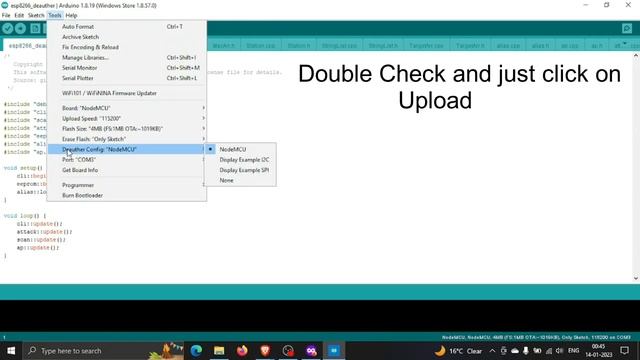Open File Explorer from the taskbar
This screenshot has width=640, height=360.
[x=219, y=351]
